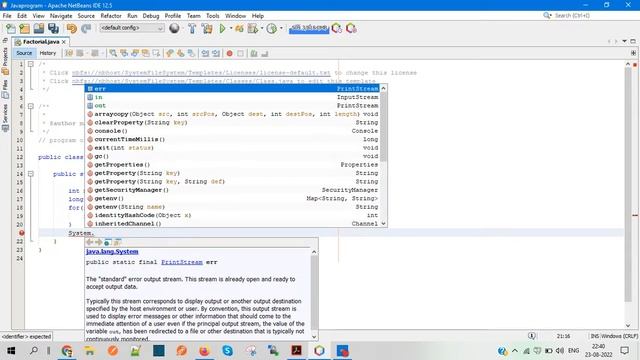Open the Navigate menu
640x360 pixels.
point(61,16)
